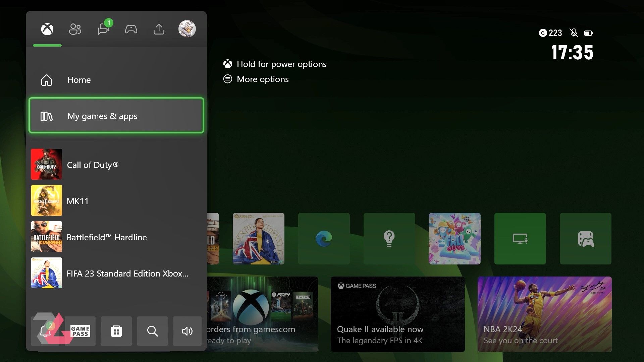Open the People tab in the guide
This screenshot has width=644, height=362.
pyautogui.click(x=75, y=29)
